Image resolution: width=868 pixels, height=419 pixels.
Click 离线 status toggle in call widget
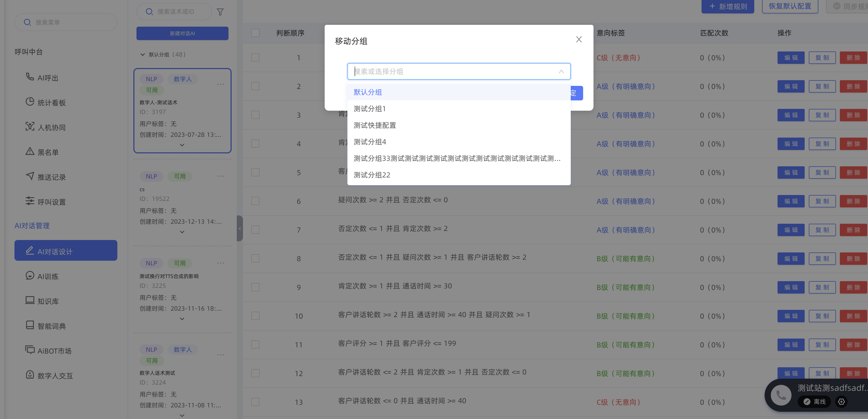(x=815, y=401)
